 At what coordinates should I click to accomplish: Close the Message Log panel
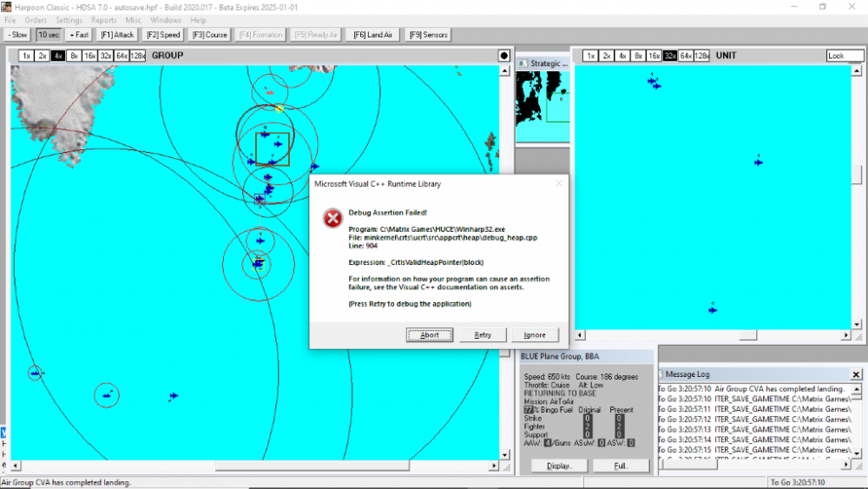pos(856,374)
